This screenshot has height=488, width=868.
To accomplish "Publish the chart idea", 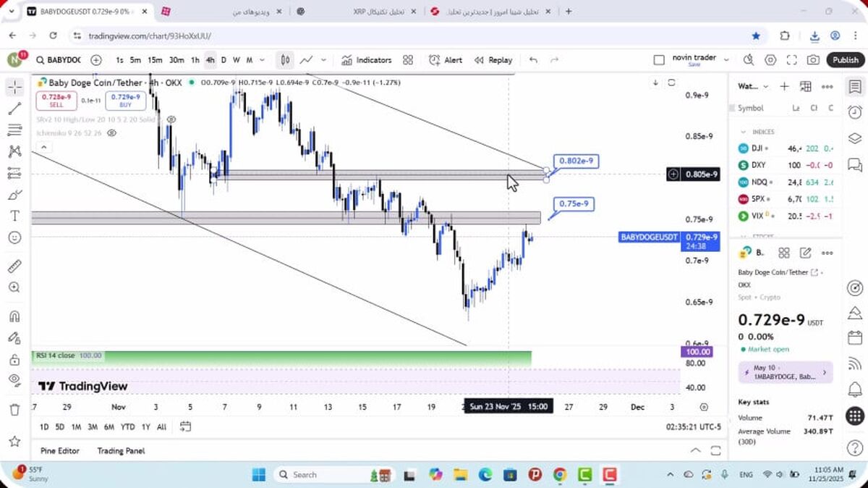I will pyautogui.click(x=845, y=60).
